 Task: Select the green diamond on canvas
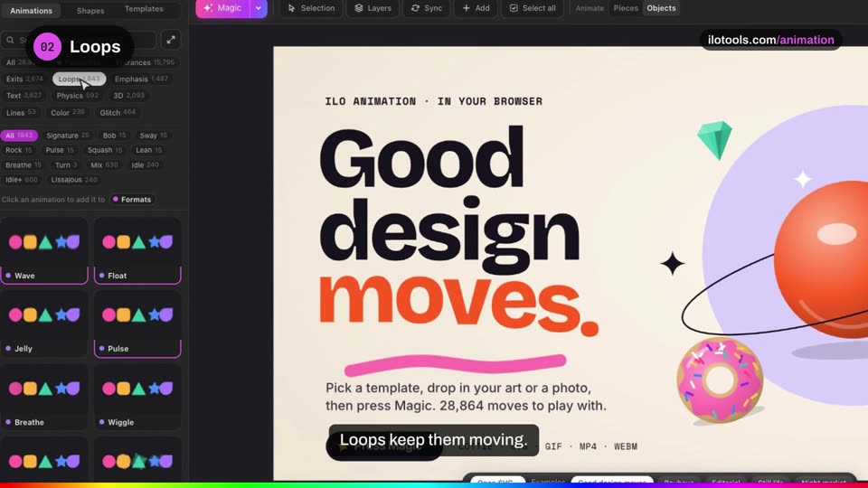(714, 140)
